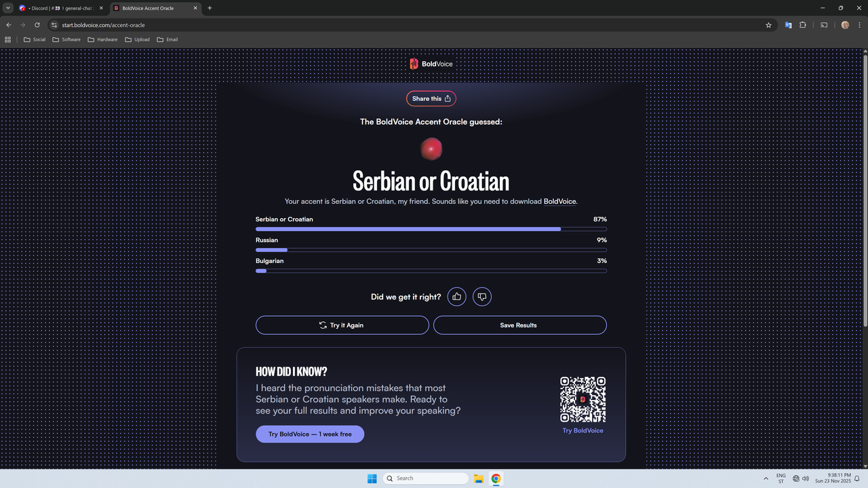Click the Try it Again button
Image resolution: width=868 pixels, height=488 pixels.
click(342, 325)
